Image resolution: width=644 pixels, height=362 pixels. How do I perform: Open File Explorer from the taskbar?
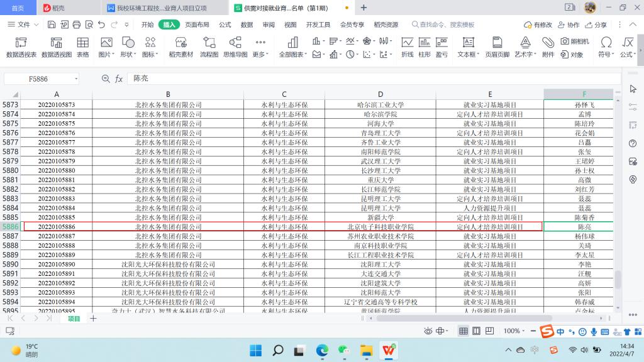(365, 350)
